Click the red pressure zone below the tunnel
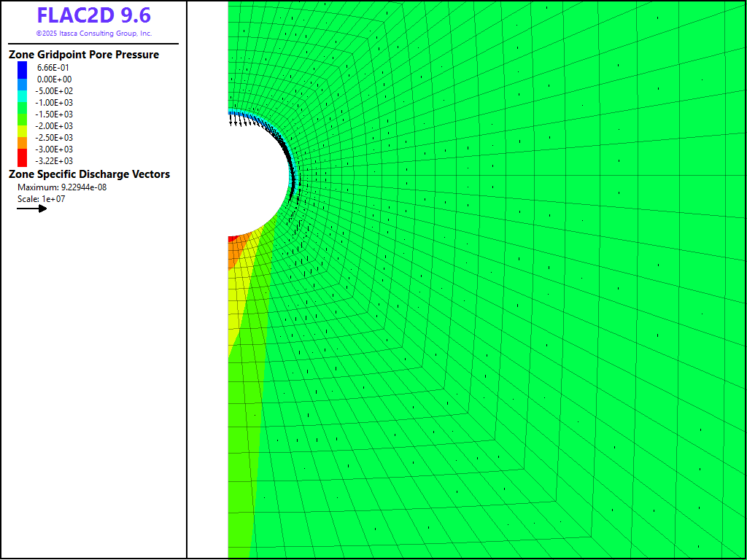Image resolution: width=747 pixels, height=560 pixels. click(232, 238)
